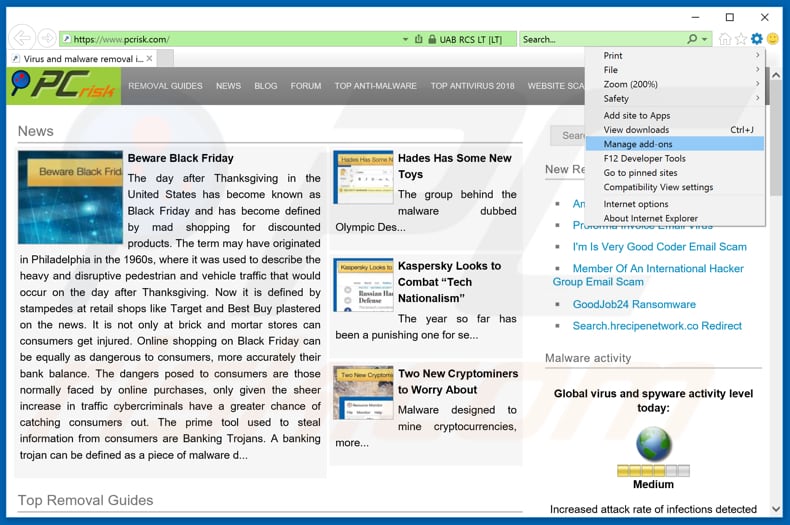Select Add site to Apps

tap(675, 115)
